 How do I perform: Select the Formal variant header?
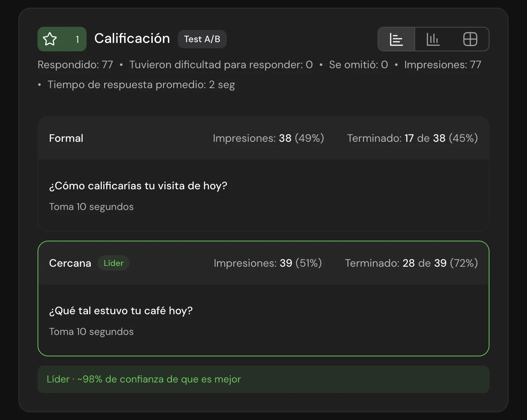pyautogui.click(x=263, y=138)
